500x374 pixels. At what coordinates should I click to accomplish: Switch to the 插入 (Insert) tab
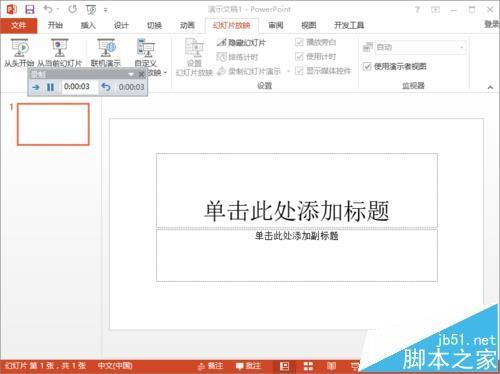[x=88, y=25]
